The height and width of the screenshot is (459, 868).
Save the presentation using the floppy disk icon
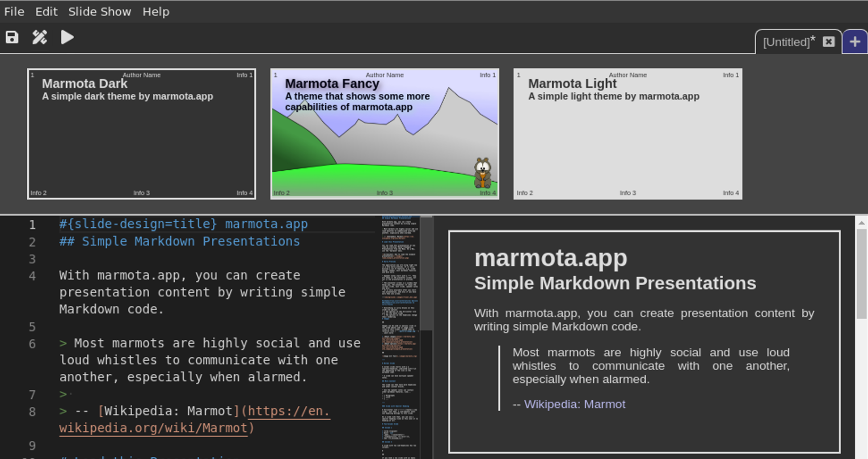click(11, 38)
